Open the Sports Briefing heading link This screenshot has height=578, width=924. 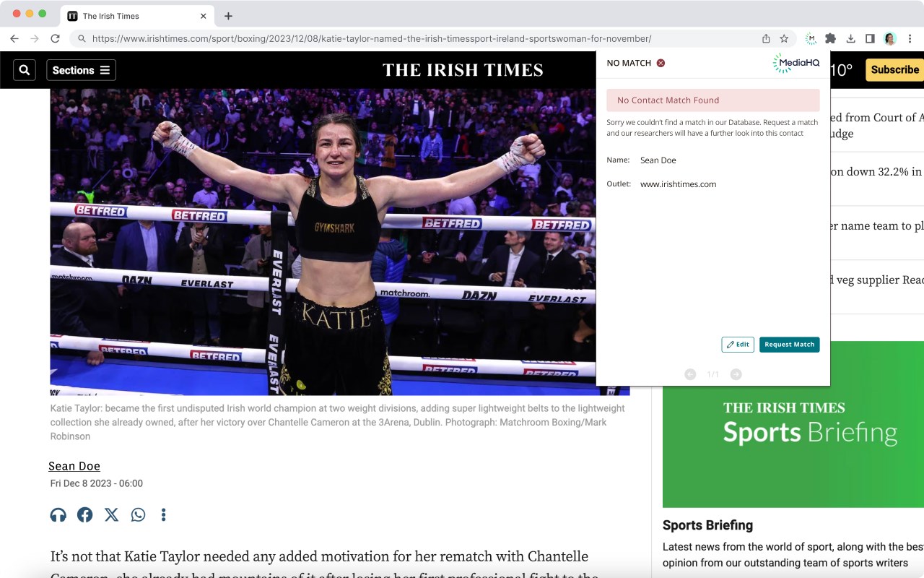707,525
